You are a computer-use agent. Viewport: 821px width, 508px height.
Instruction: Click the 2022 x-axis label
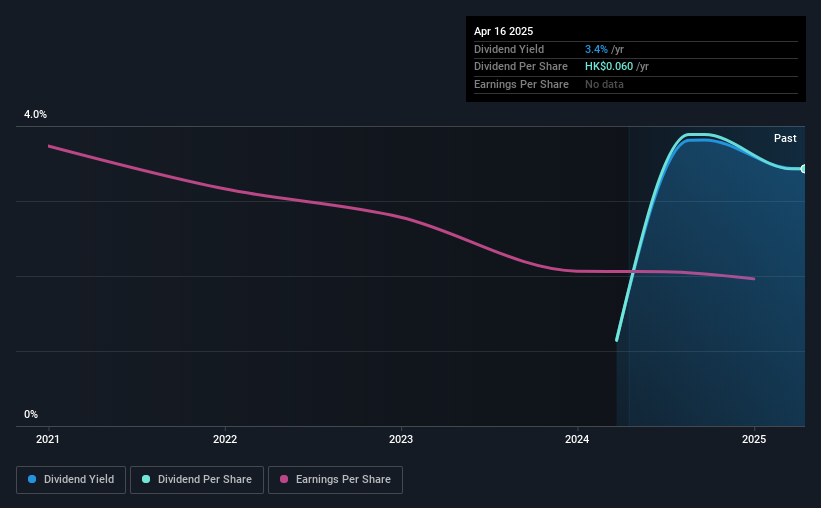coord(225,439)
